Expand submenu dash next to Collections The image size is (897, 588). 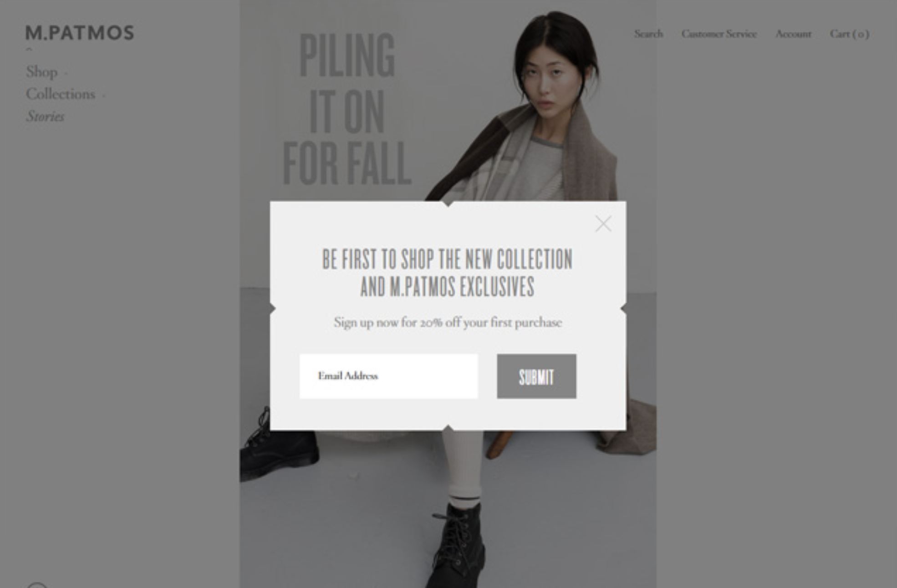(x=103, y=95)
